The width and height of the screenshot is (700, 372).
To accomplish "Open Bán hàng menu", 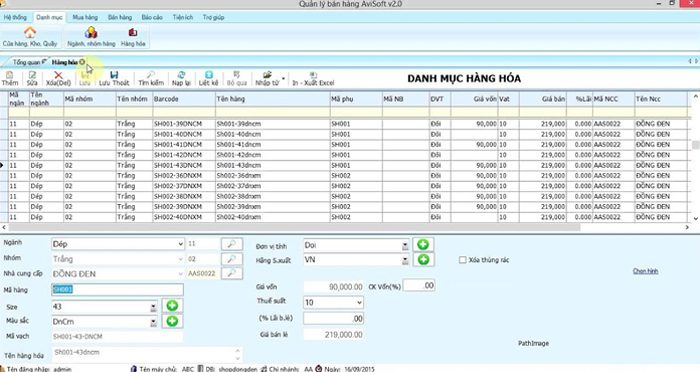I will click(x=120, y=17).
